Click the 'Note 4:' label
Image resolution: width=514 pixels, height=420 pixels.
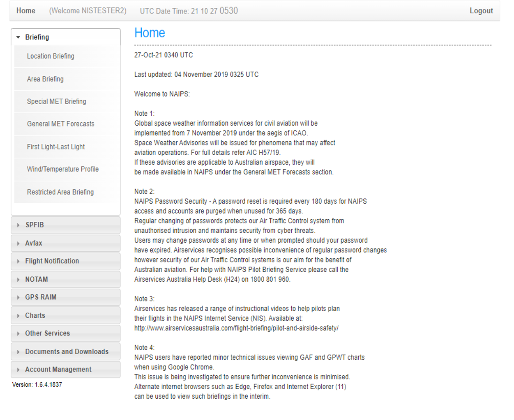[144, 348]
